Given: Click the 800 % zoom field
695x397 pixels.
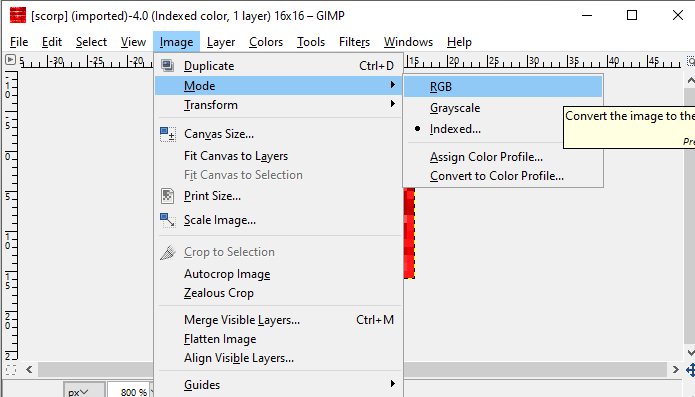Looking at the screenshot, I should [x=129, y=392].
